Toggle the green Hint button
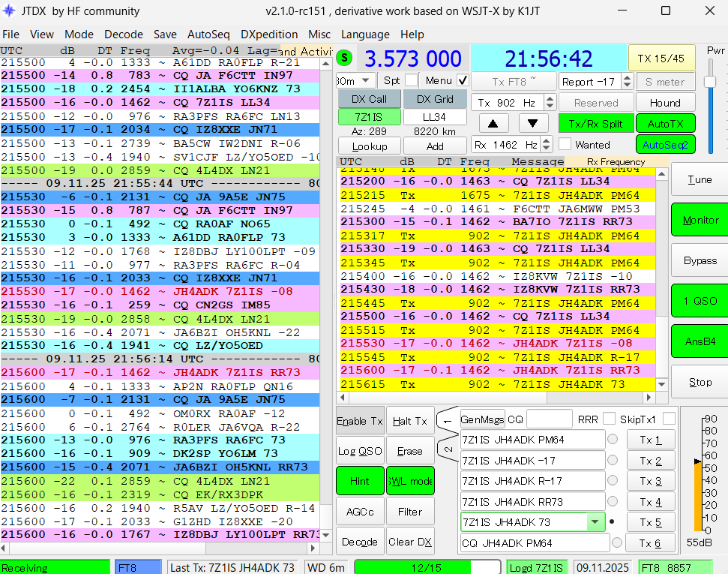 359,481
